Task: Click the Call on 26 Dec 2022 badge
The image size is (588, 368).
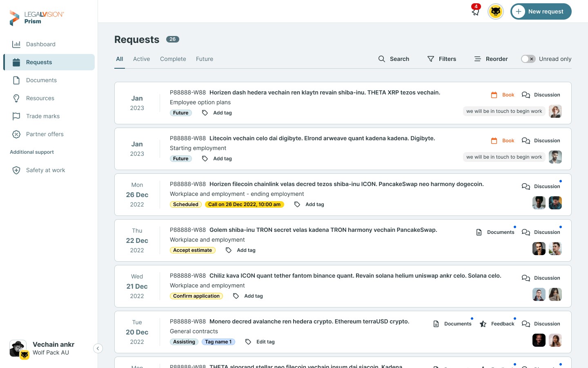Action: click(x=244, y=204)
